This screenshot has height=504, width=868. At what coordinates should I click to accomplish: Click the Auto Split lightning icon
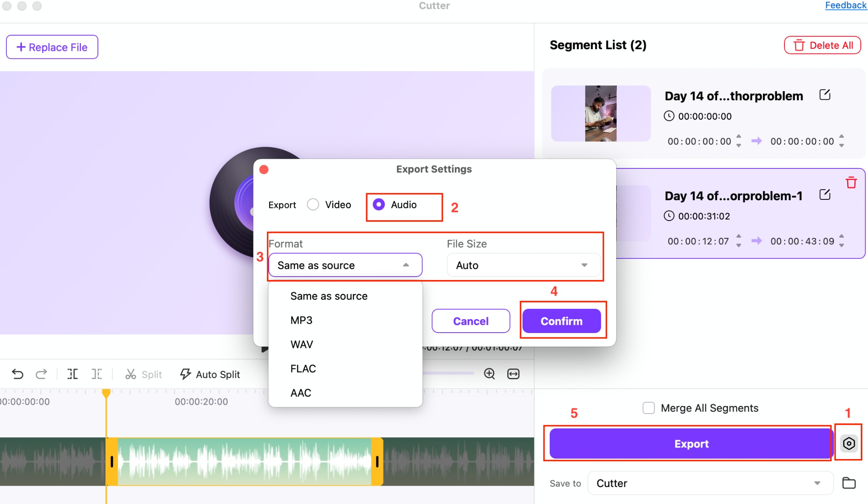click(186, 374)
